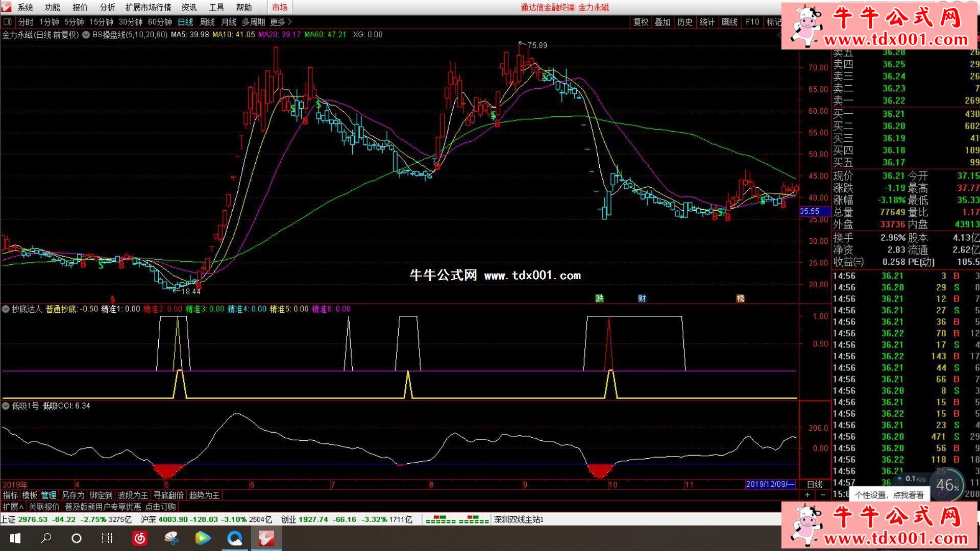The height and width of the screenshot is (551, 980).
Task: Open the Windows Start menu
Action: coord(15,538)
